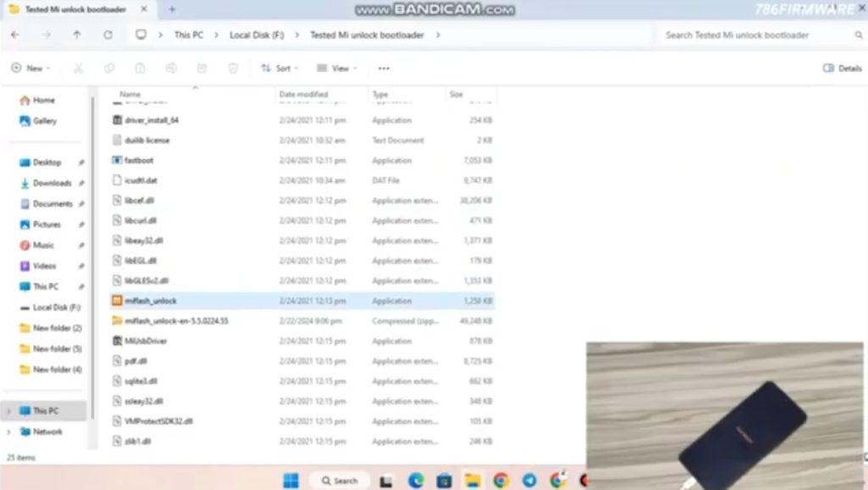
Task: Toggle the Details pane button
Action: 842,68
